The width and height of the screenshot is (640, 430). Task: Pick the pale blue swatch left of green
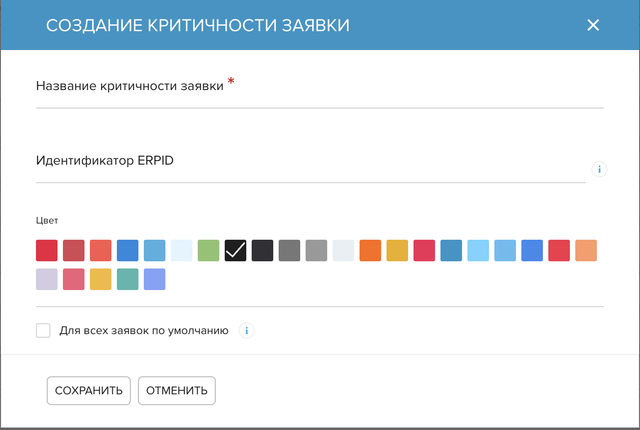pyautogui.click(x=182, y=250)
